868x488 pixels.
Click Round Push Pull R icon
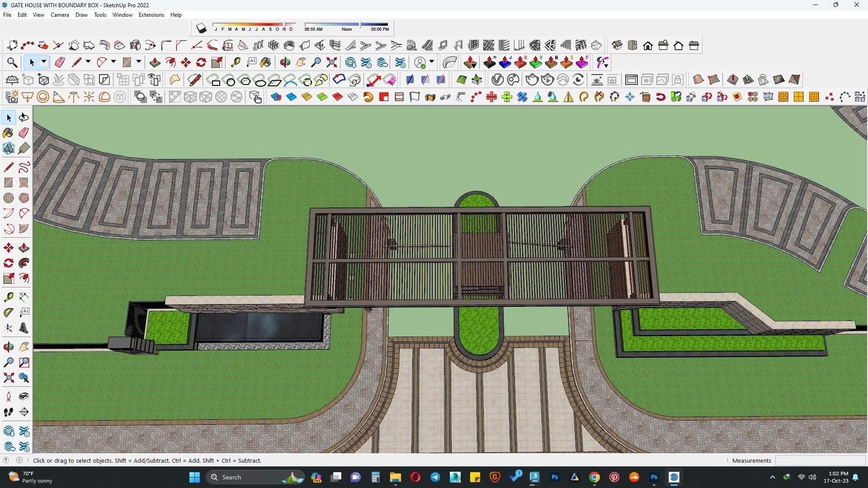(x=520, y=62)
